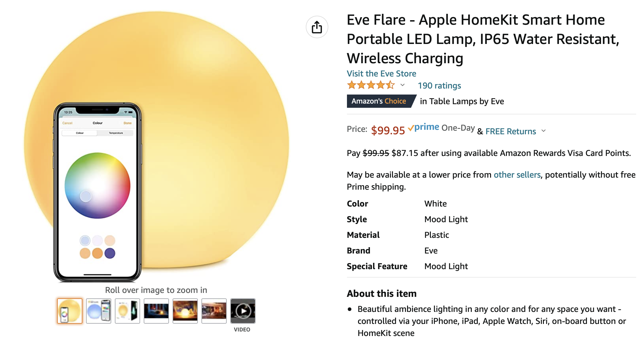
Task: Click the dark purple color swatch
Action: click(x=110, y=253)
